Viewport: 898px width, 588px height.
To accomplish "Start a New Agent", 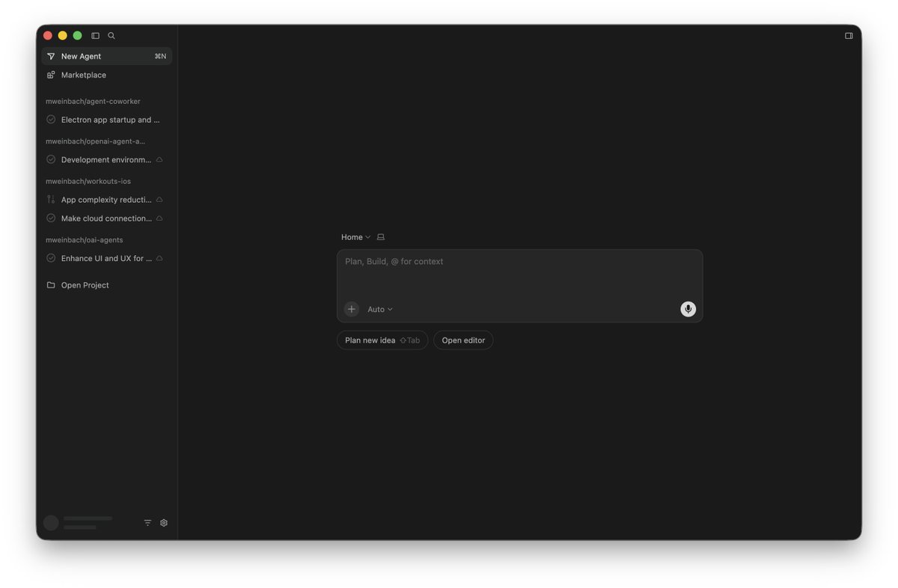I will click(x=107, y=56).
